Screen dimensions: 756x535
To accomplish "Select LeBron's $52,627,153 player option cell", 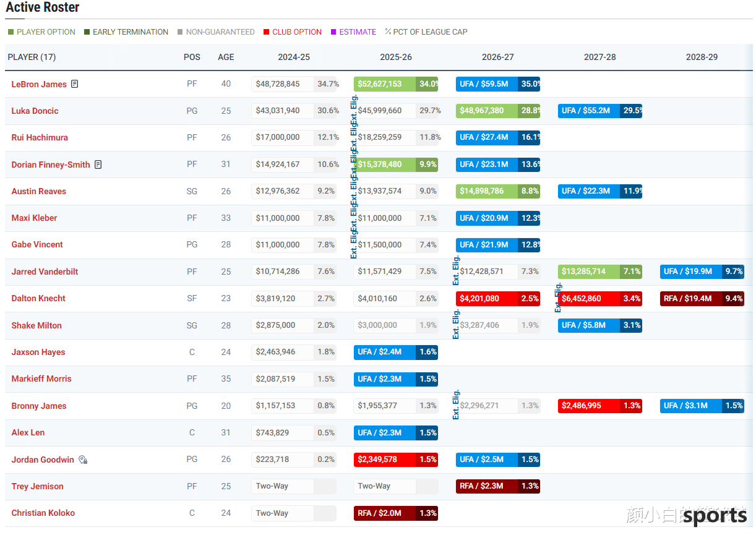I will (396, 84).
